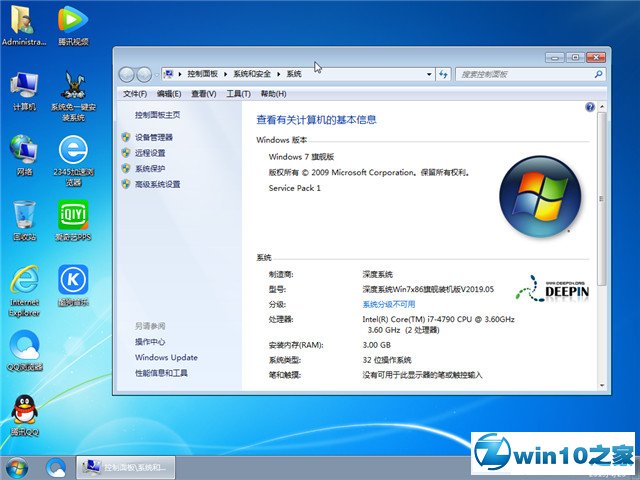Launch Internet Explorer desktop icon
Image resolution: width=640 pixels, height=480 pixels.
click(24, 291)
